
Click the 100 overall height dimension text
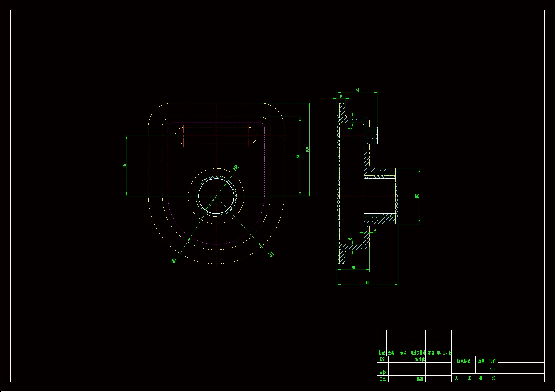pos(307,149)
